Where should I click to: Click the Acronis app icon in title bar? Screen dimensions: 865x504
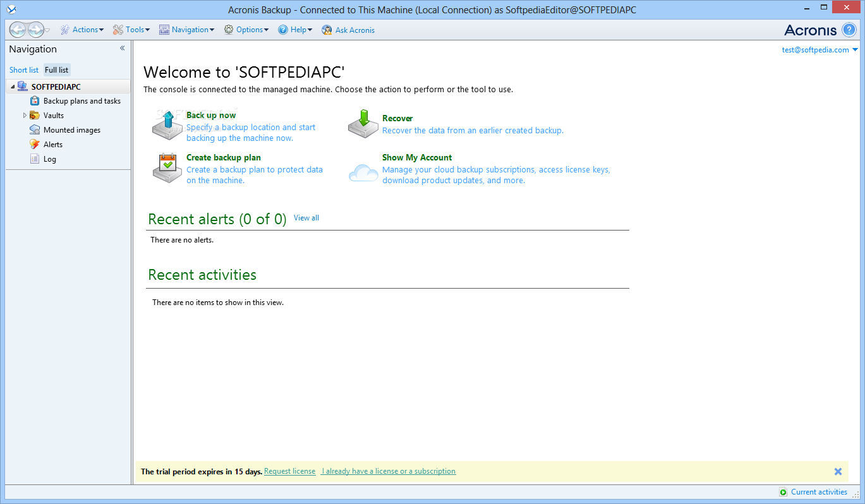click(x=11, y=9)
